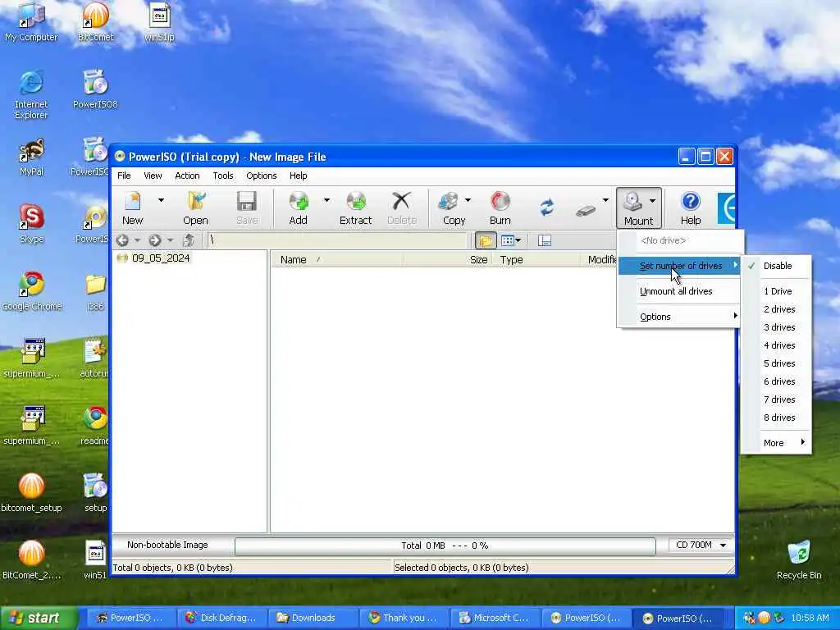Open the Mount button dropdown arrow

click(x=652, y=200)
